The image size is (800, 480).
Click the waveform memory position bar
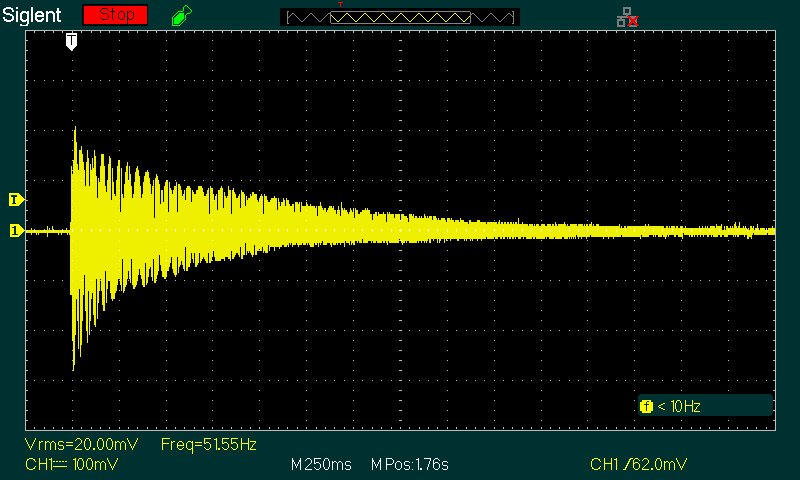pos(400,17)
